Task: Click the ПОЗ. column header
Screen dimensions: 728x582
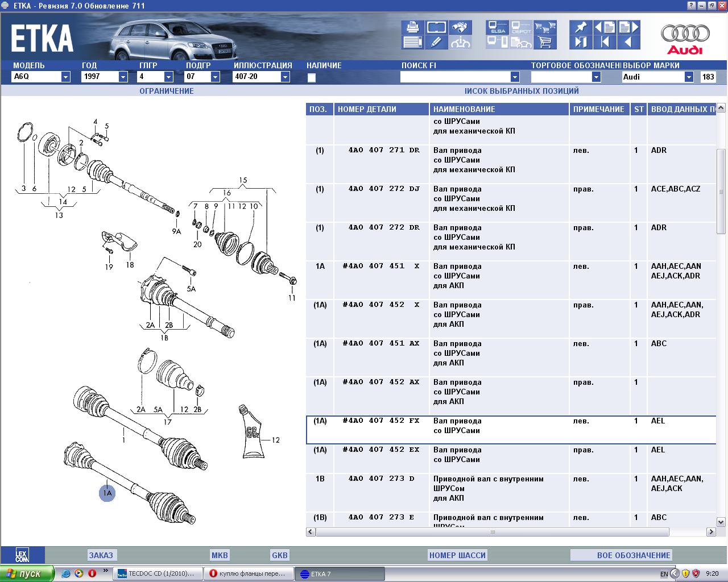Action: point(320,109)
